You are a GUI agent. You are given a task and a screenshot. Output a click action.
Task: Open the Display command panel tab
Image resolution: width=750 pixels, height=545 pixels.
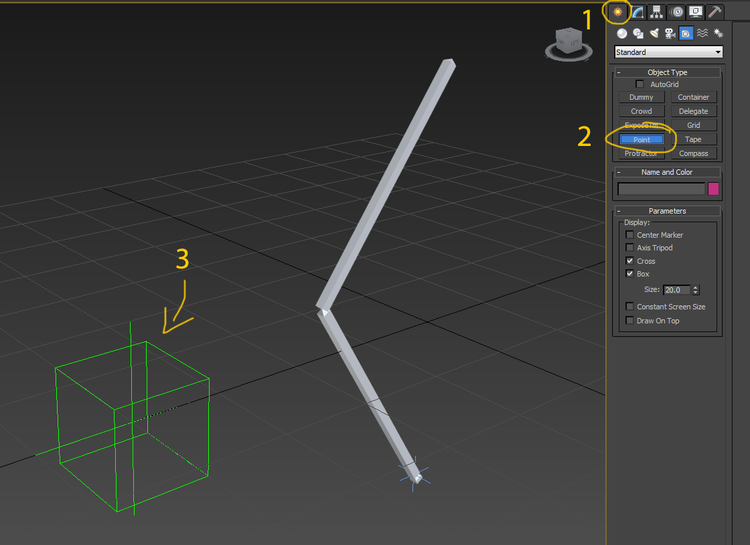click(x=696, y=12)
